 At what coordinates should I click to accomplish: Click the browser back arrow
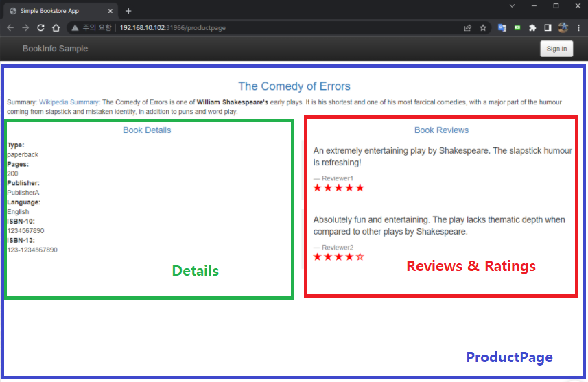tap(10, 28)
